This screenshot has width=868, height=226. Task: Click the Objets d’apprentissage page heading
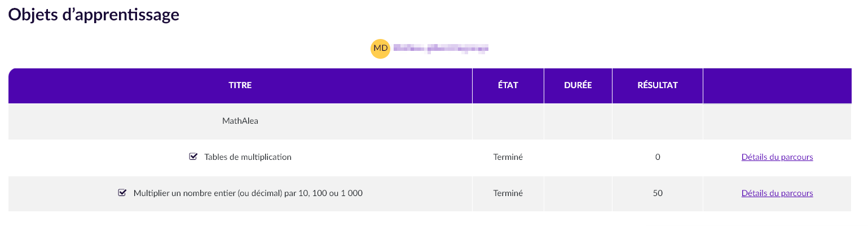point(94,15)
